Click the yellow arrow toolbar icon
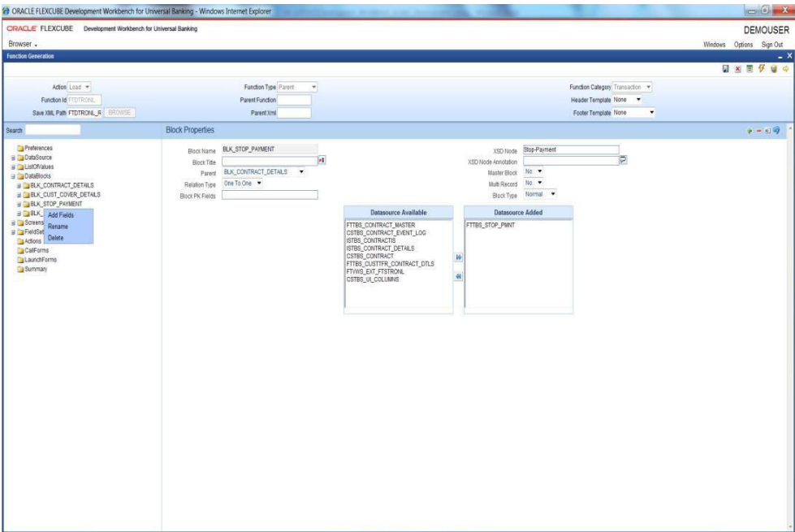The width and height of the screenshot is (795, 532). pyautogui.click(x=785, y=69)
